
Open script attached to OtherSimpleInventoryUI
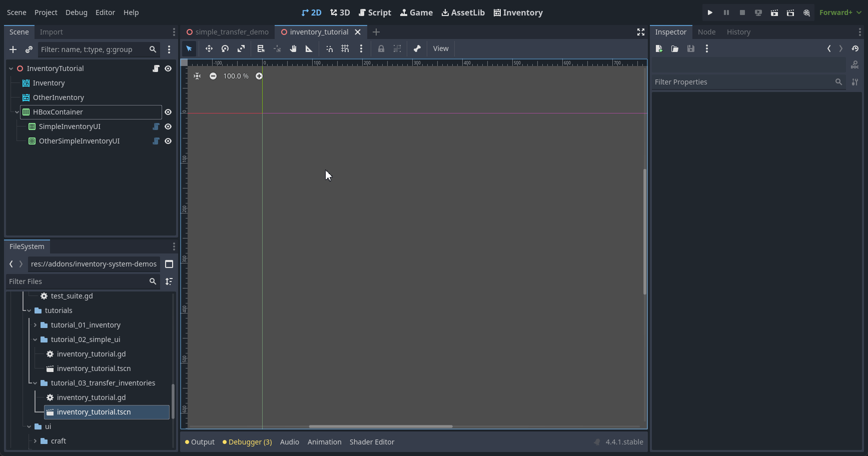coord(156,141)
